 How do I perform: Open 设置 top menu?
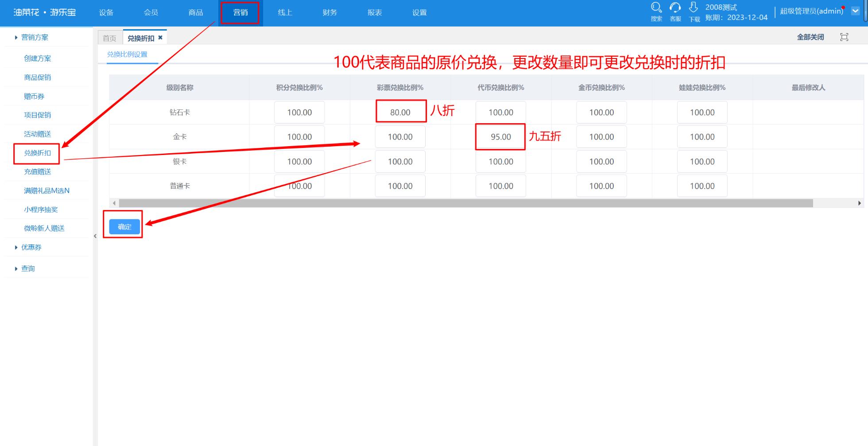pos(419,12)
